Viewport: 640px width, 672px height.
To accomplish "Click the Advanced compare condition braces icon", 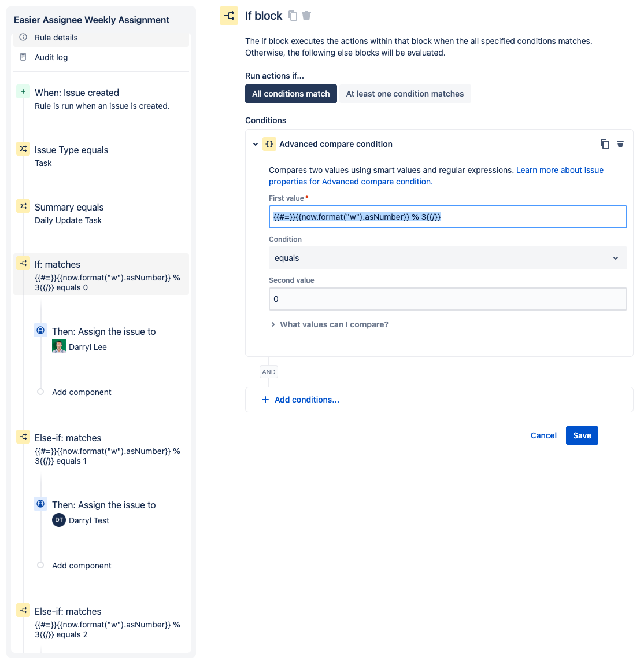I will [x=269, y=144].
